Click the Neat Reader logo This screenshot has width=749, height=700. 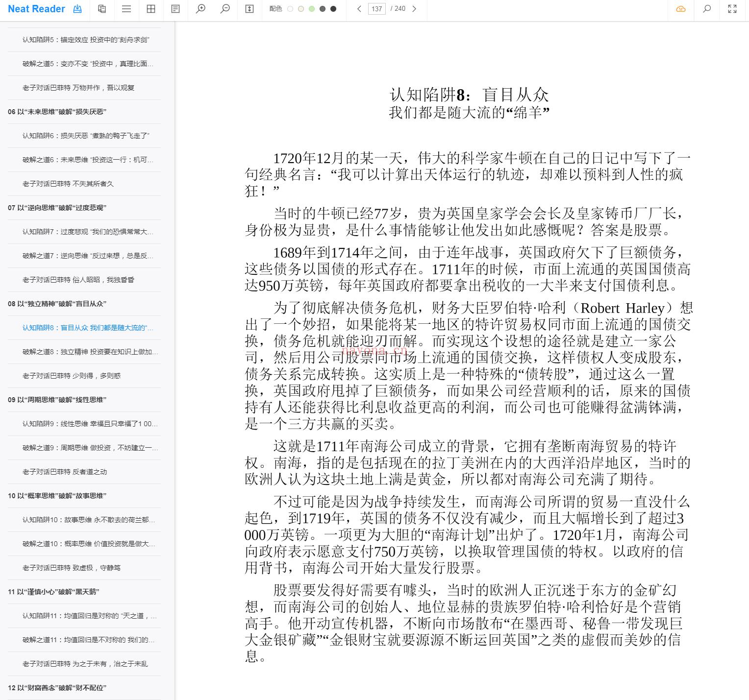pos(36,9)
